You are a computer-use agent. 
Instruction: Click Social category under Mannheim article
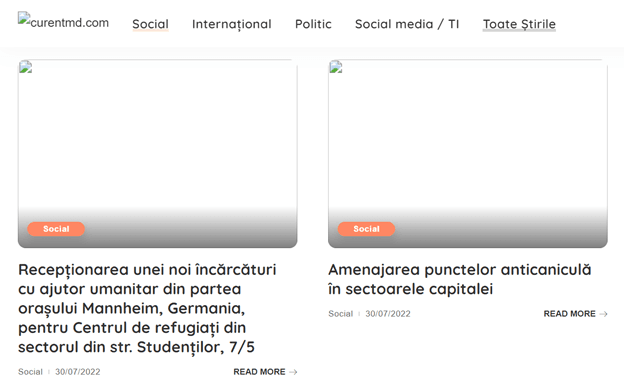tap(30, 371)
